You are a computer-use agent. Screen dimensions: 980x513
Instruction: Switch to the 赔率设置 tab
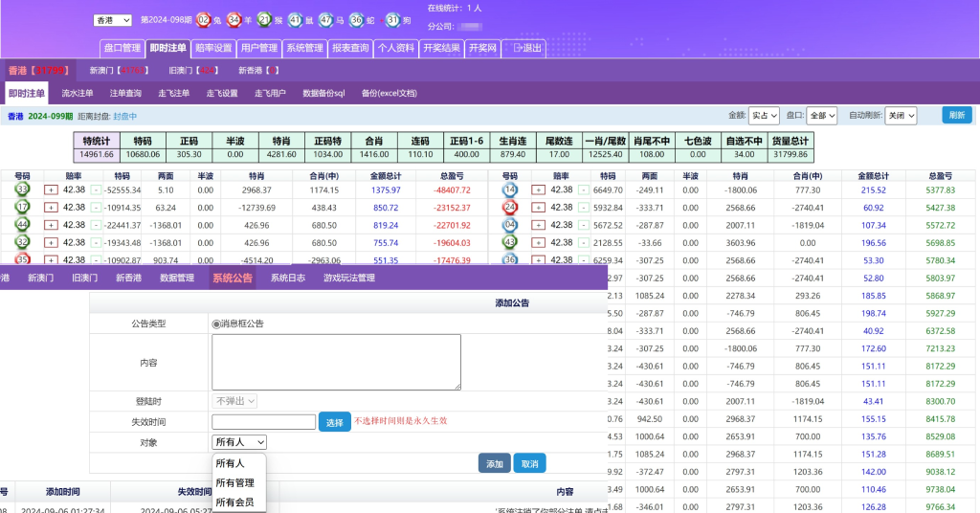(213, 48)
